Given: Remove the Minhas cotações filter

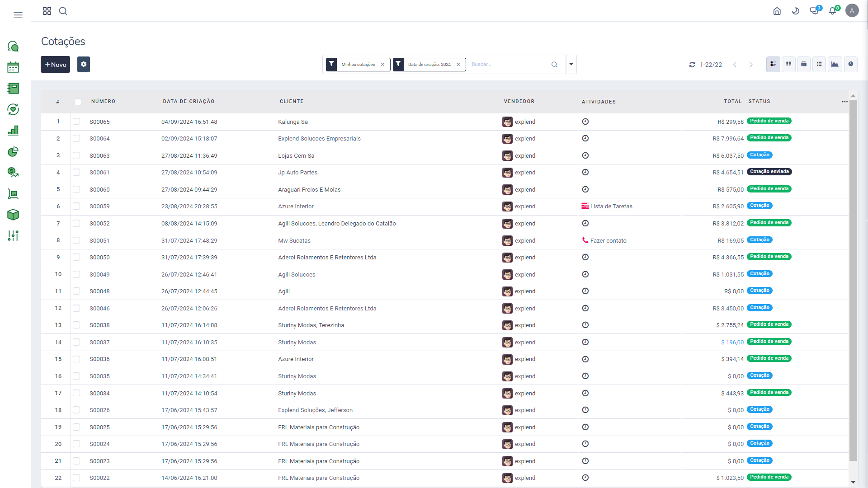Looking at the screenshot, I should click(382, 65).
